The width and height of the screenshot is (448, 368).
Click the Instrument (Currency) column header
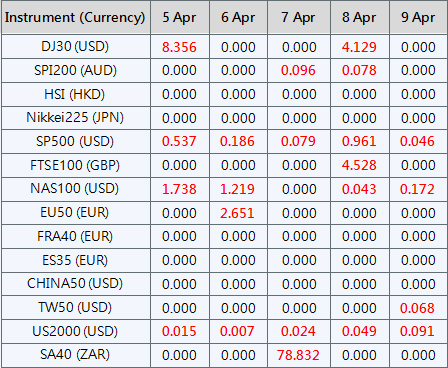[76, 17]
